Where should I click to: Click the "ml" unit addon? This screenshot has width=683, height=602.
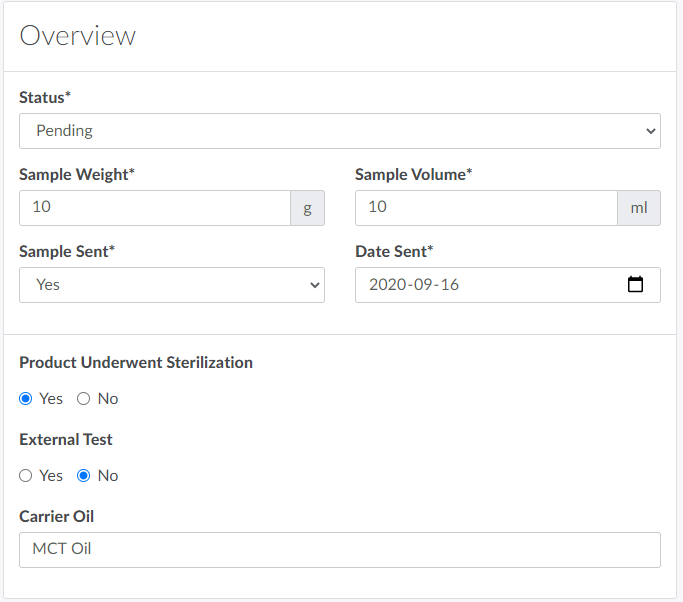[638, 208]
